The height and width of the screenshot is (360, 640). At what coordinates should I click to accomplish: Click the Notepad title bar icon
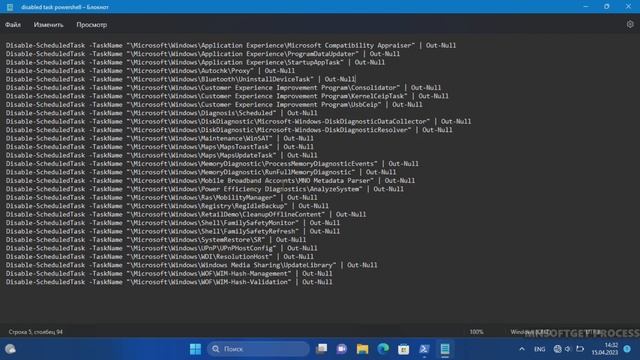(x=10, y=7)
